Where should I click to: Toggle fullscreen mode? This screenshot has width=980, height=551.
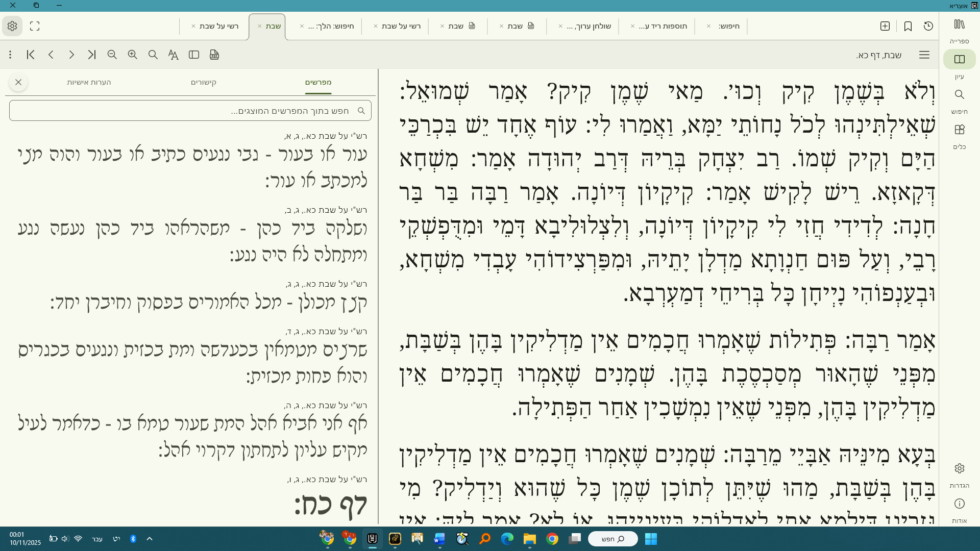click(35, 26)
